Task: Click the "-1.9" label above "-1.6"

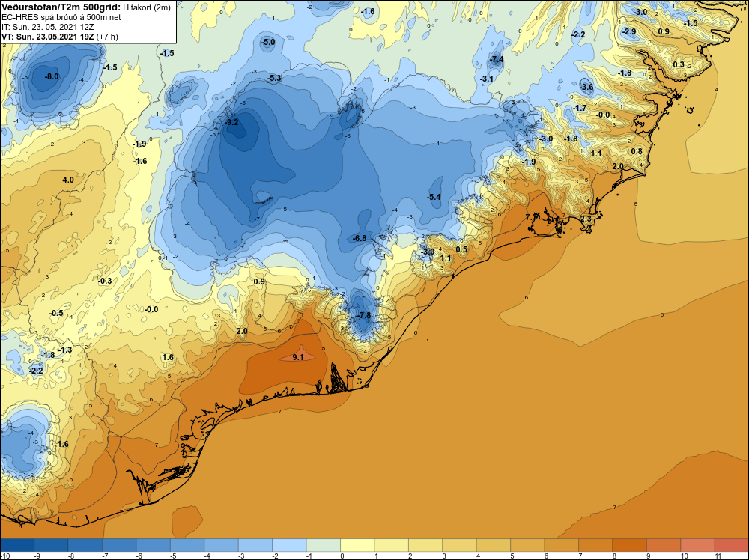Action: pyautogui.click(x=139, y=144)
